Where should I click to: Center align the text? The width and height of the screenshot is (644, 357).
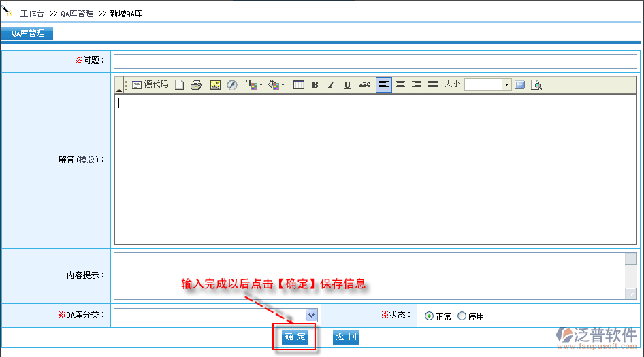[x=400, y=85]
